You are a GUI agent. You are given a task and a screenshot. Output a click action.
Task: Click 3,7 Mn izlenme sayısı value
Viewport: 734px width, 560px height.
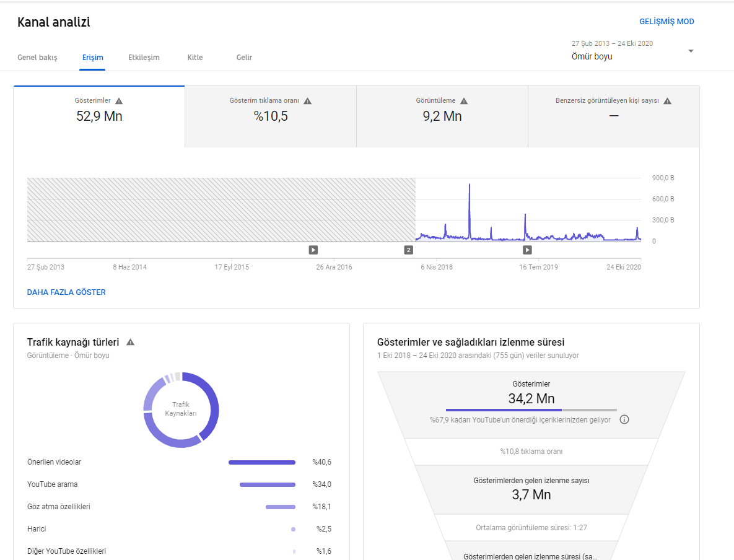coord(531,494)
